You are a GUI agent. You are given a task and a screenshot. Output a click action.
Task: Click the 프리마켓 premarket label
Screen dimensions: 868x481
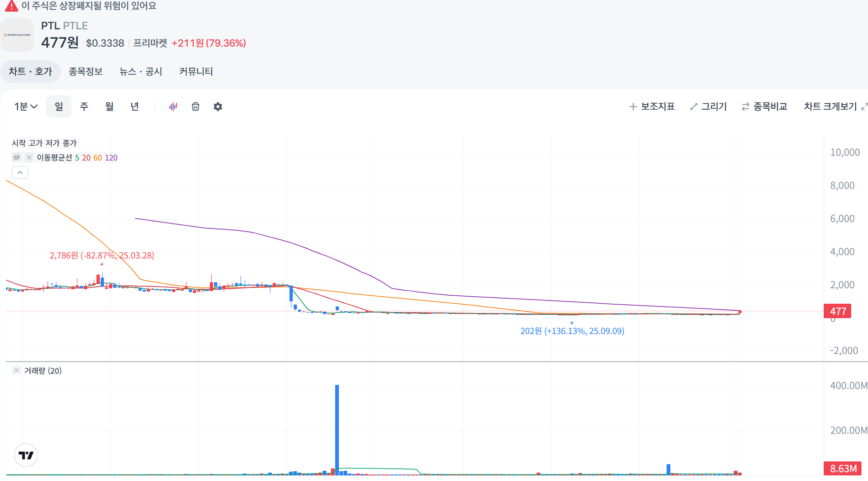[x=150, y=43]
